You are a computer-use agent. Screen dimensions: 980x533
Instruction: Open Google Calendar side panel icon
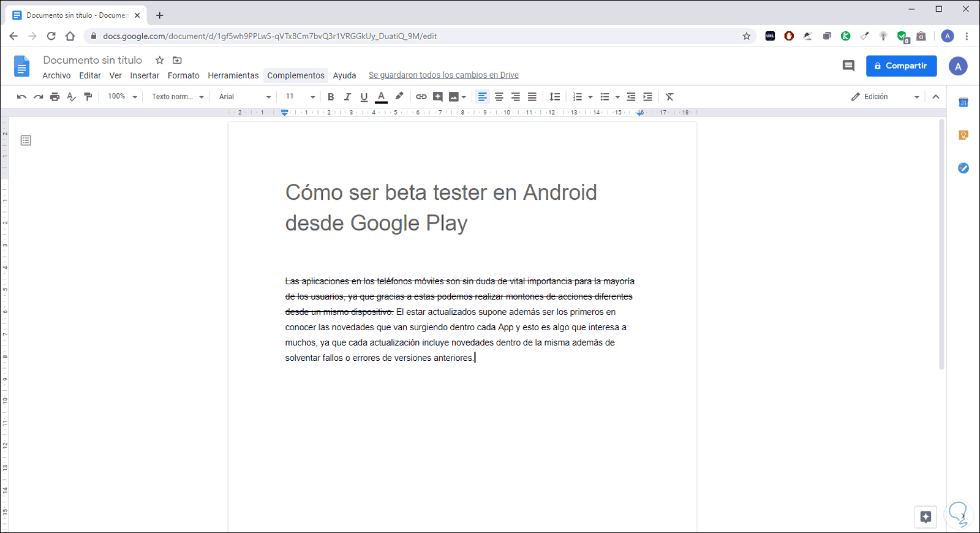click(963, 102)
